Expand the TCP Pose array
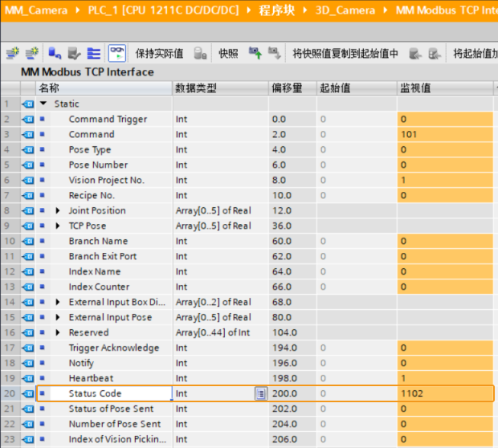 coord(58,226)
